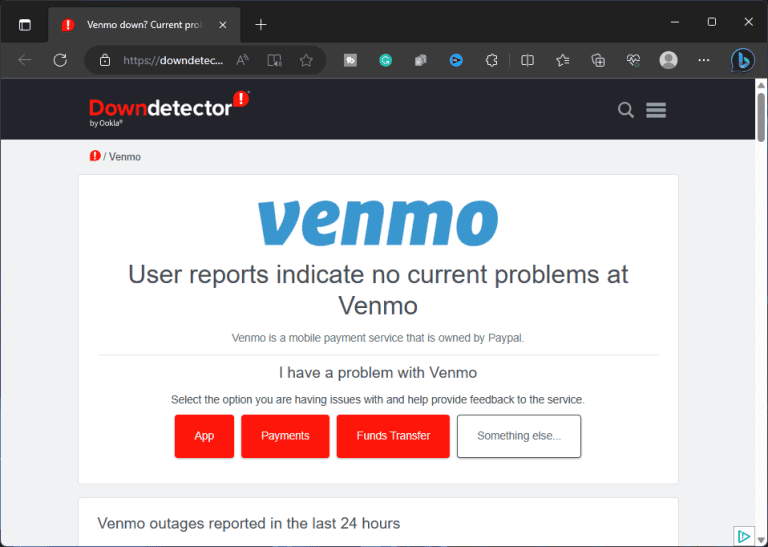This screenshot has height=547, width=768.
Task: Report an App problem
Action: click(x=204, y=436)
